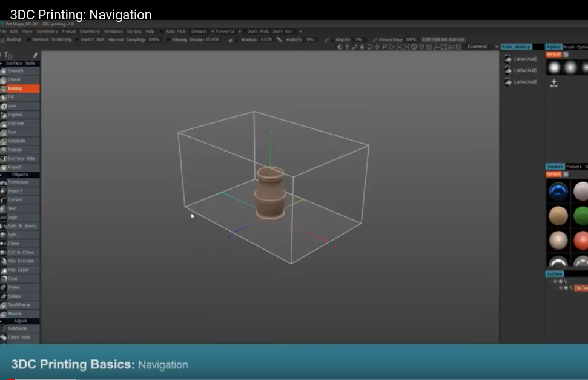Toggle visibility eye of V layer in VoxTree
Screen dimensions: 588x380
point(555,281)
